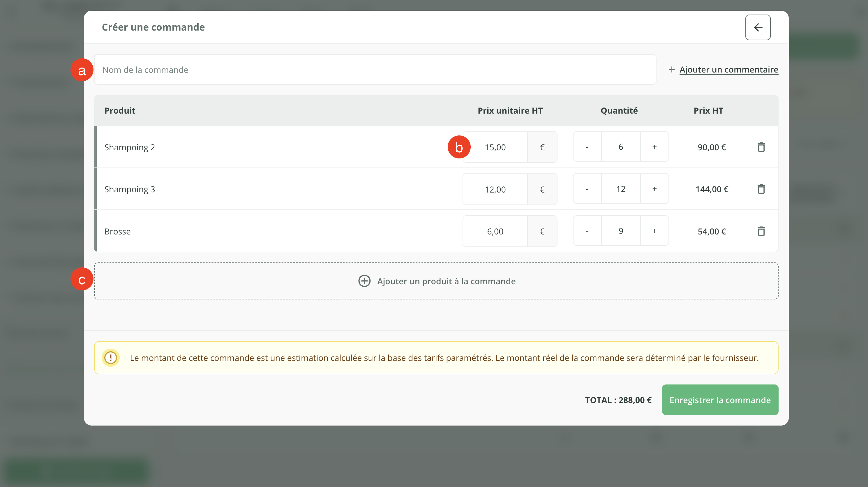Open the Ajouter un commentaire link
868x487 pixels.
(728, 69)
